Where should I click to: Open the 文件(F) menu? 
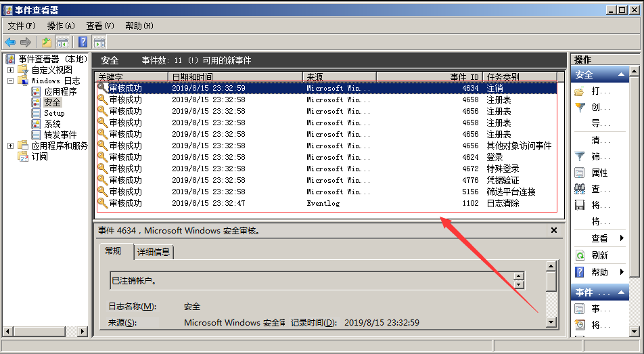22,26
